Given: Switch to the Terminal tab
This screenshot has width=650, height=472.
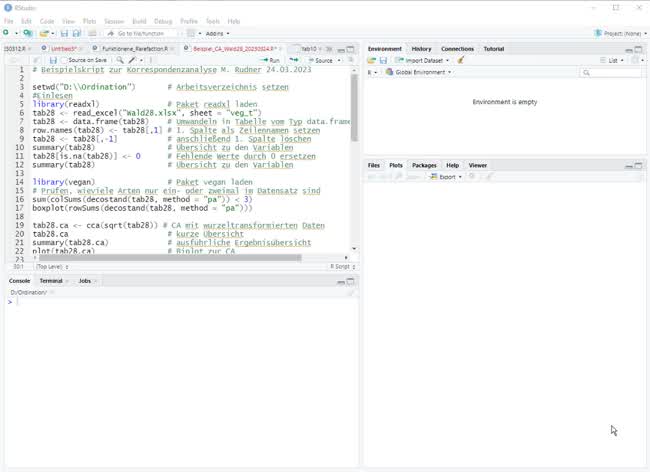Looking at the screenshot, I should [51, 281].
